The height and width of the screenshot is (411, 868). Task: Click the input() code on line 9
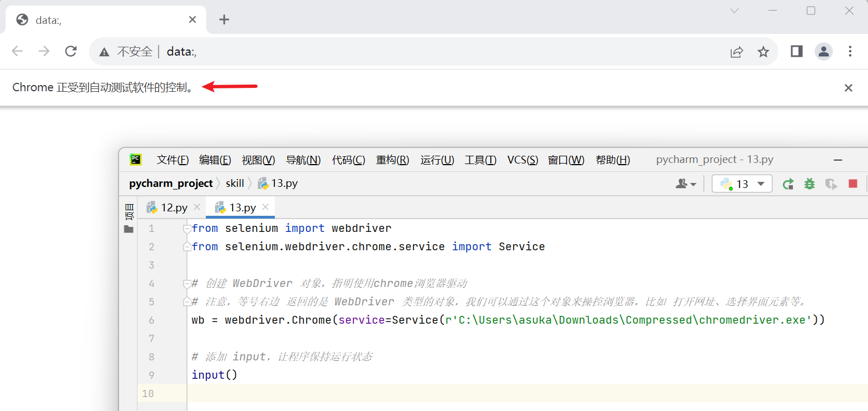click(x=215, y=375)
